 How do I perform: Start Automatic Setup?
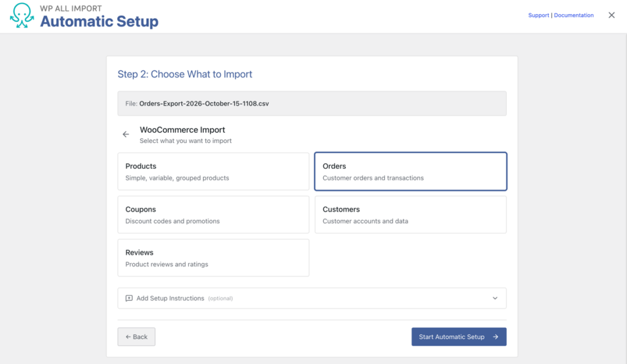pyautogui.click(x=459, y=337)
